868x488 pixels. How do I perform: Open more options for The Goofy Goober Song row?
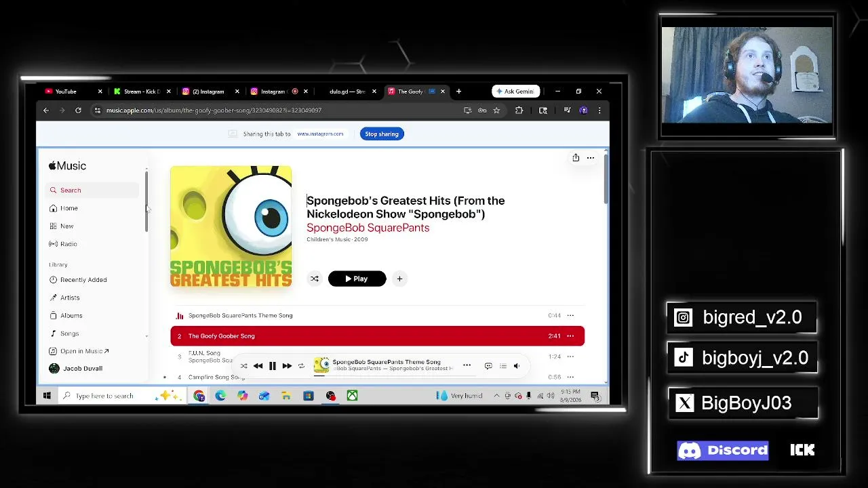[x=570, y=336]
